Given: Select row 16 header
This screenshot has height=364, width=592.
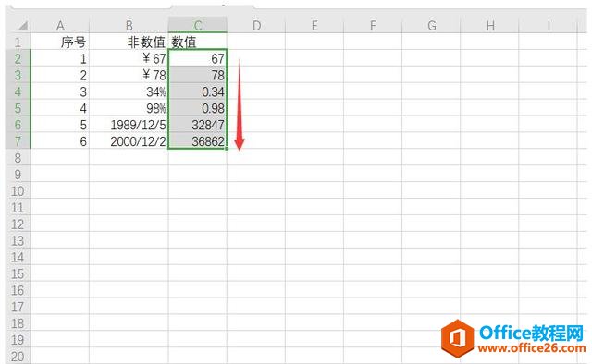Looking at the screenshot, I should point(18,290).
